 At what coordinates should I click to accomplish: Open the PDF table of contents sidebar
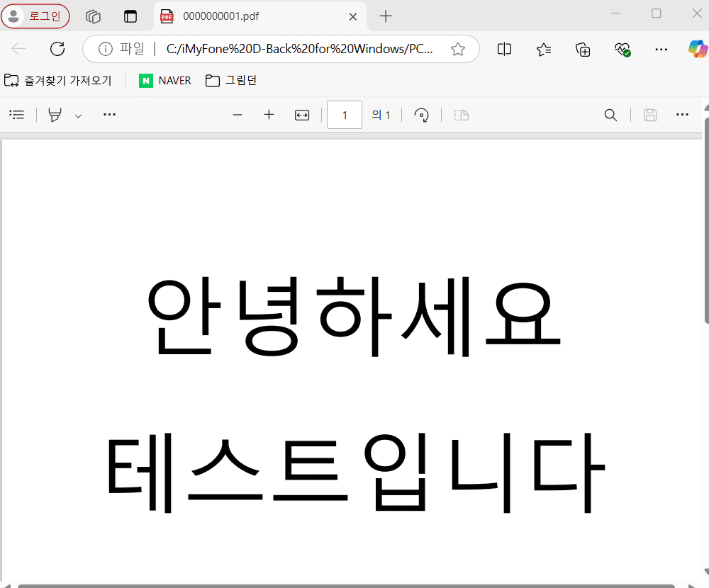click(17, 115)
